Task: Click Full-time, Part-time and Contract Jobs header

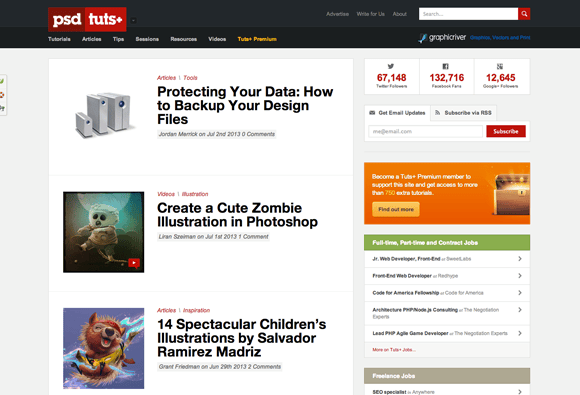Action: [447, 243]
